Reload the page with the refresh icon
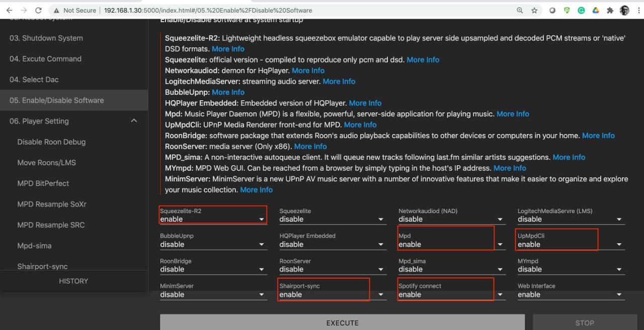This screenshot has height=330, width=644. (x=38, y=10)
